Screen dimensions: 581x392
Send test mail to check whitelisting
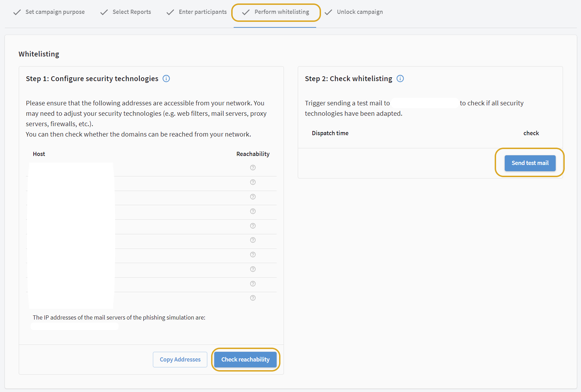pos(530,163)
